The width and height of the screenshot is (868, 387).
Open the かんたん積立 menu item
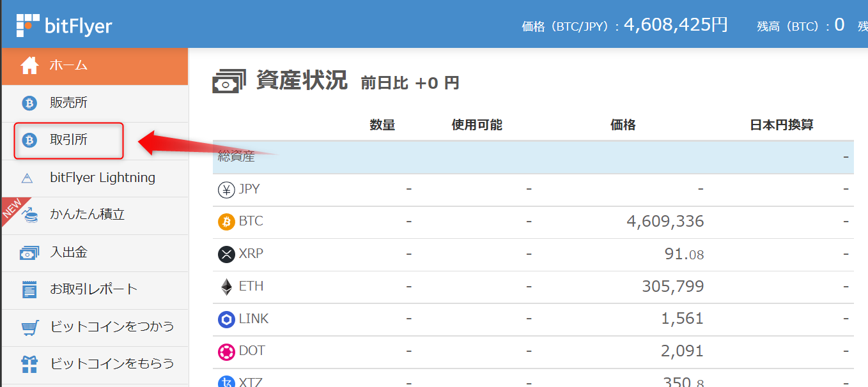95,215
